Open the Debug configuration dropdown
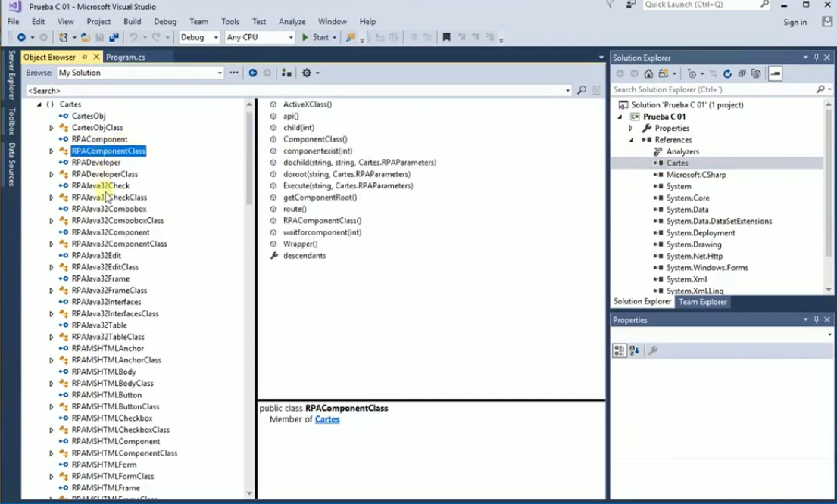Screen dimensions: 837x504 (216, 37)
